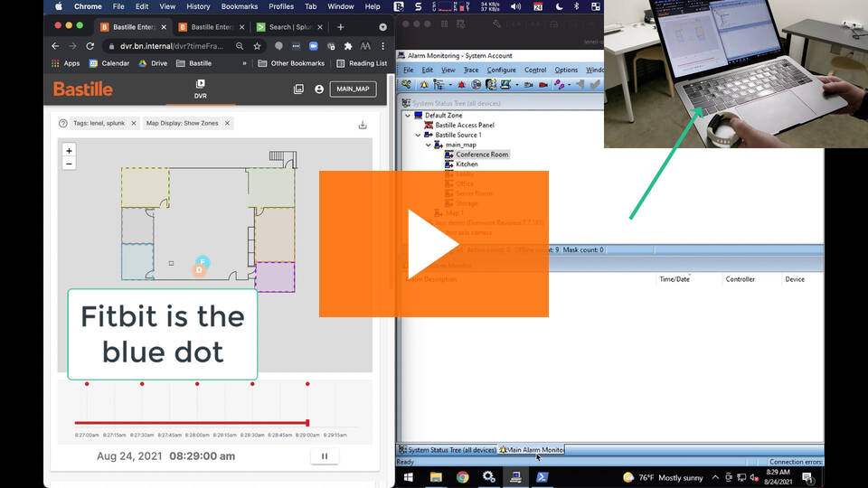The image size is (868, 488).
Task: Collapse the Bastille Source 1 tree node
Action: pos(418,135)
